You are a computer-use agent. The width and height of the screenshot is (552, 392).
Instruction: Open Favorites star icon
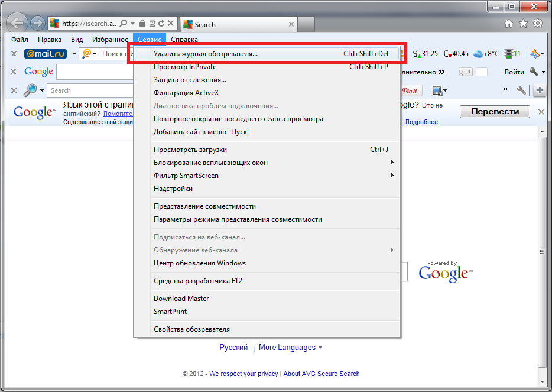523,24
